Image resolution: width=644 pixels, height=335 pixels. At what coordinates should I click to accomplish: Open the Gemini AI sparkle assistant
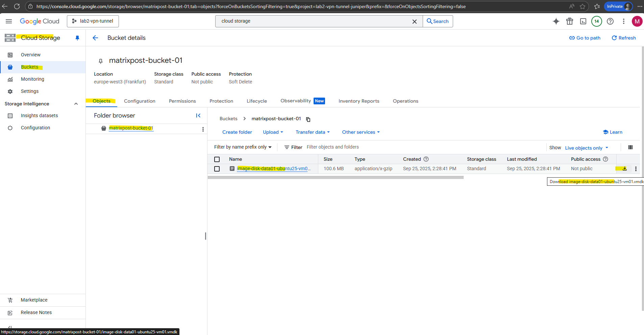(556, 21)
